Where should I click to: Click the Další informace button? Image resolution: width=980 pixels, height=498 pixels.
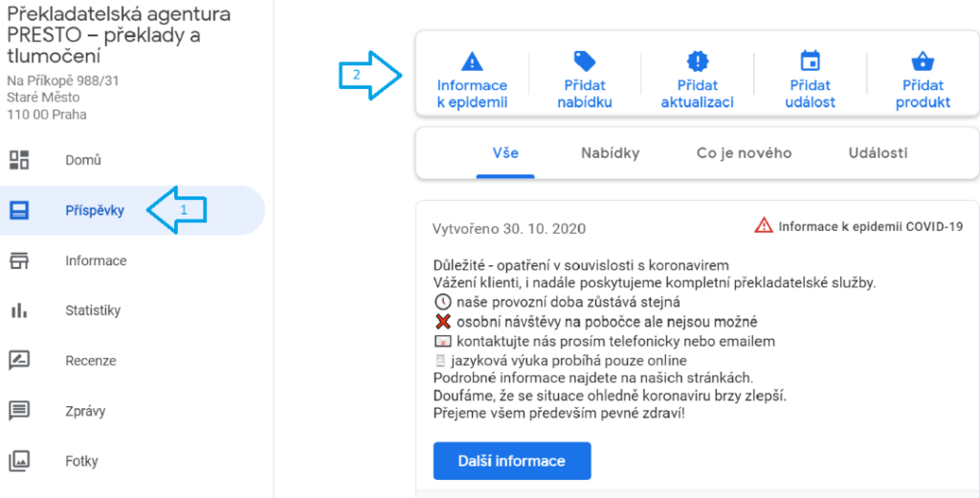point(512,461)
